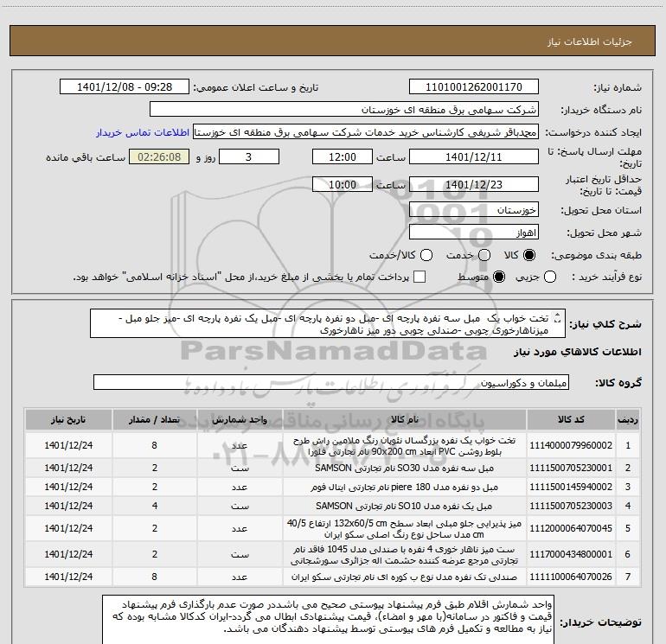Screen dimensions: 666x644
Task: Choose the جزیی purchase type radio
Action: point(549,277)
